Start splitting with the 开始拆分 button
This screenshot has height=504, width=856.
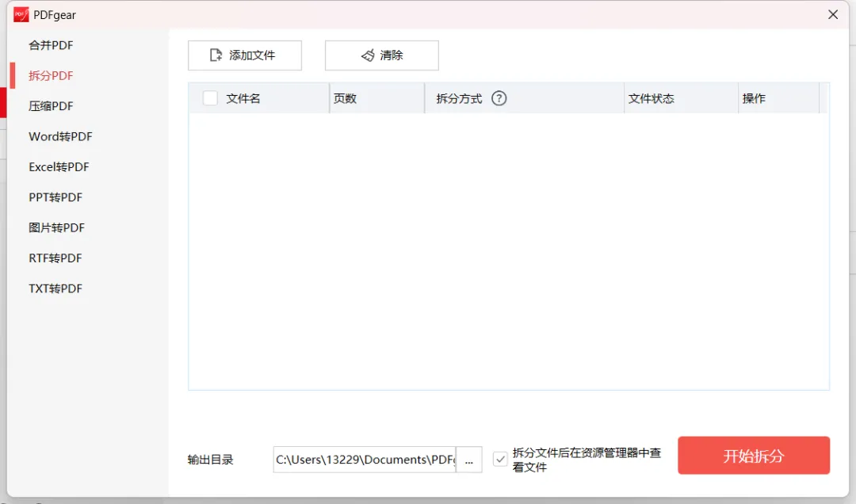coord(754,456)
